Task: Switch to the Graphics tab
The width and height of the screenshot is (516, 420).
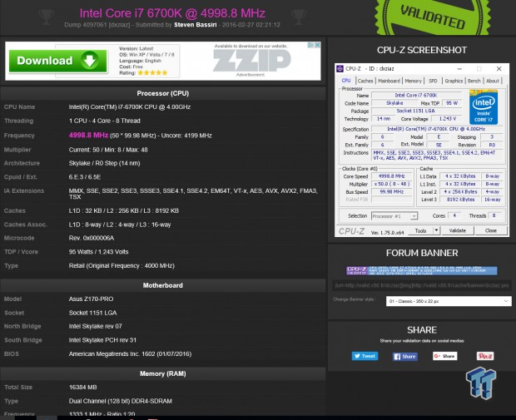Action: 454,81
